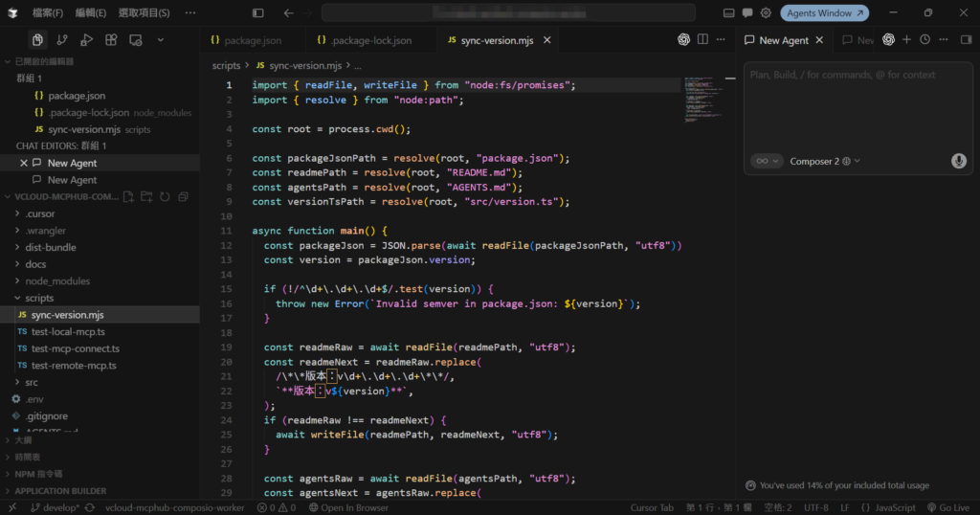Open .package-lock.json in open editors list
980x515 pixels.
tap(89, 113)
